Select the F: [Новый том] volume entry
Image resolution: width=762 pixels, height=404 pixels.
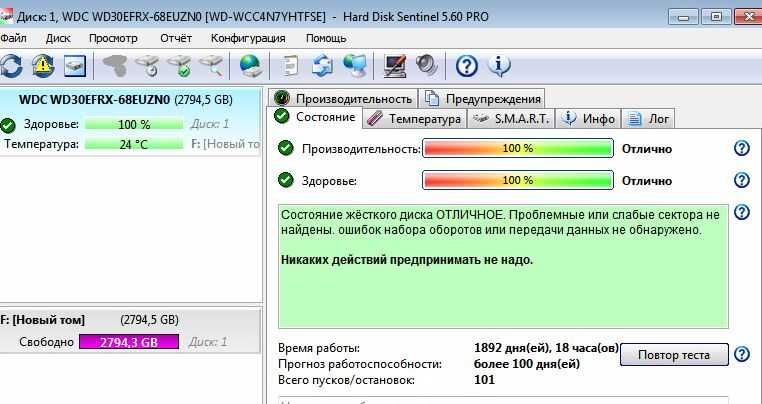(130, 332)
